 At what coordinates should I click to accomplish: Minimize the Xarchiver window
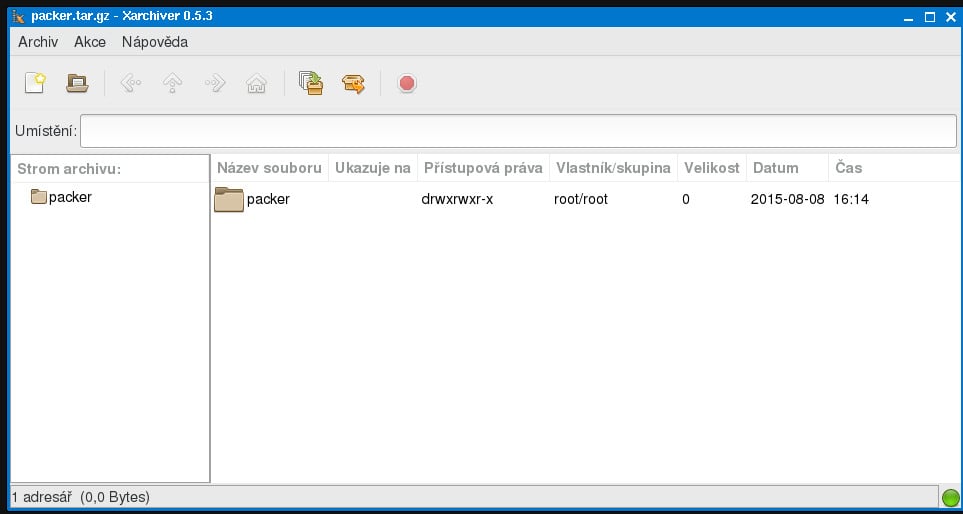pyautogui.click(x=909, y=18)
